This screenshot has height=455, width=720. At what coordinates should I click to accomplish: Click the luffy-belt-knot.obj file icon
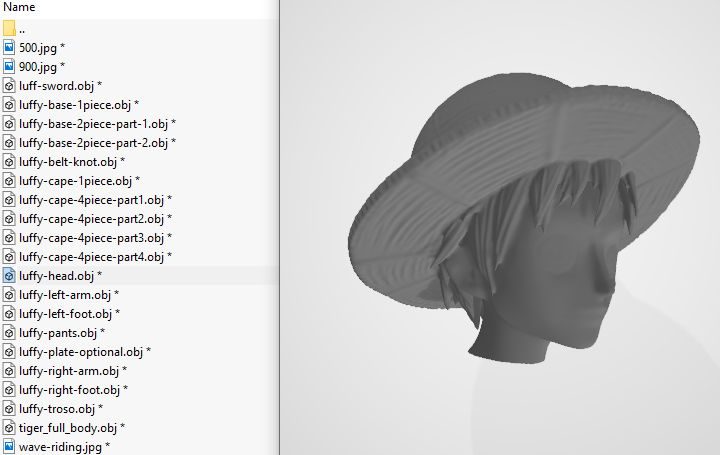9,162
